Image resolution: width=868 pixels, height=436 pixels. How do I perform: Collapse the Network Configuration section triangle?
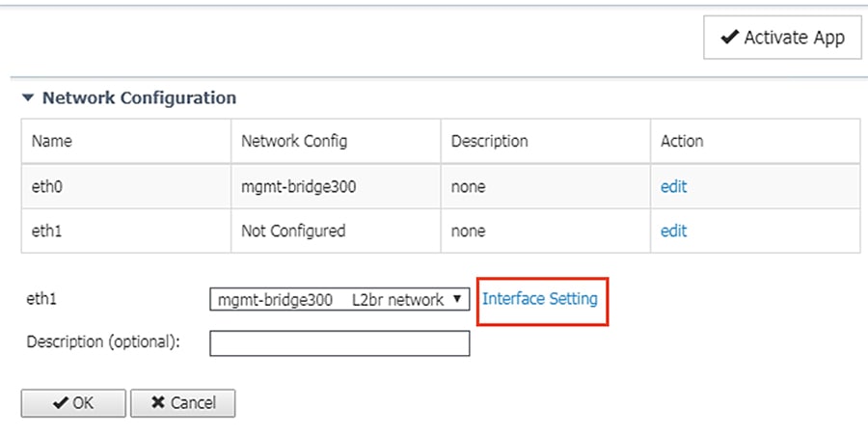[28, 98]
